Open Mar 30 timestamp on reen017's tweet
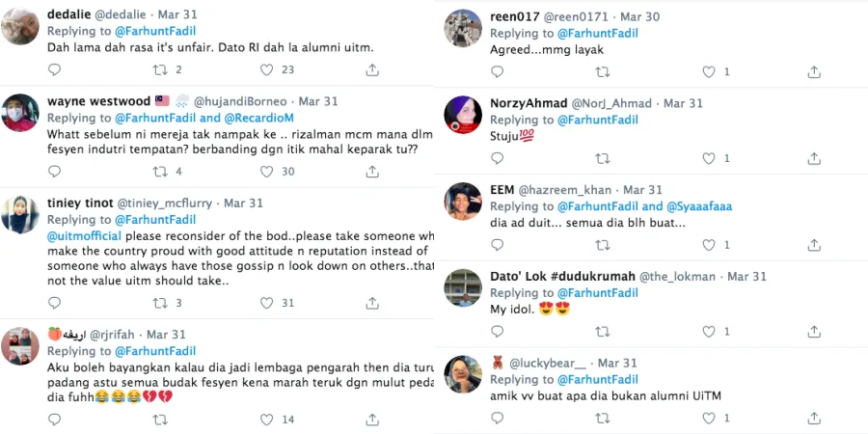This screenshot has height=434, width=868. click(640, 17)
